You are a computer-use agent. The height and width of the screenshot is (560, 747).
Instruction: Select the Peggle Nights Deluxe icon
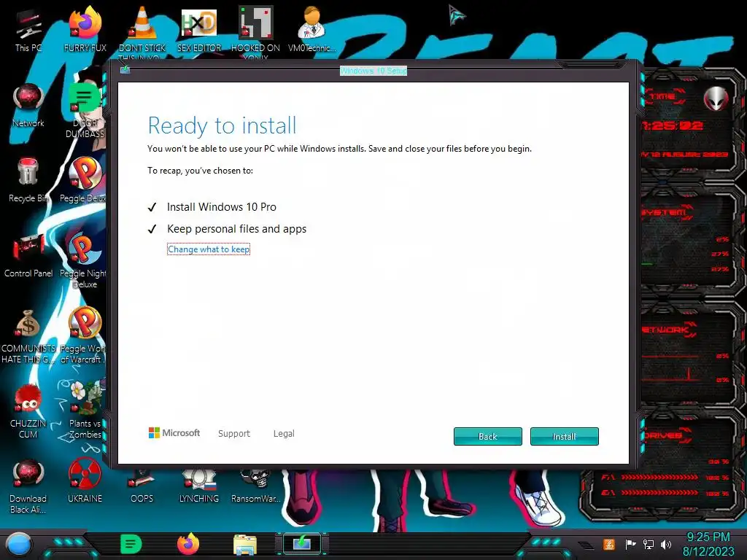(84, 260)
